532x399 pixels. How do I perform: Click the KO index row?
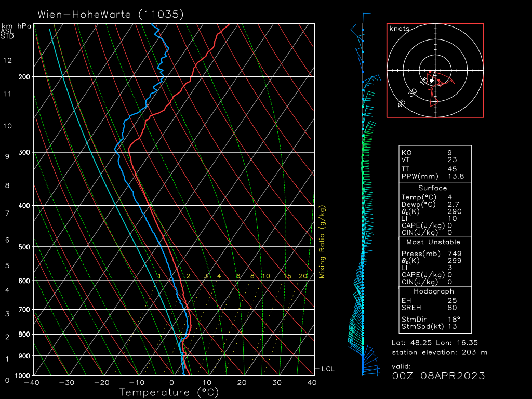434,153
